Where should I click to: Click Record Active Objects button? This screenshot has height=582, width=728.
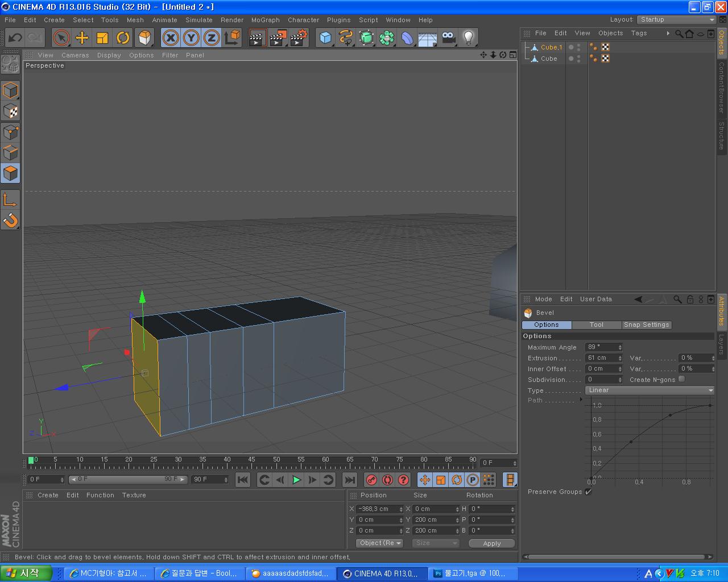pyautogui.click(x=371, y=480)
